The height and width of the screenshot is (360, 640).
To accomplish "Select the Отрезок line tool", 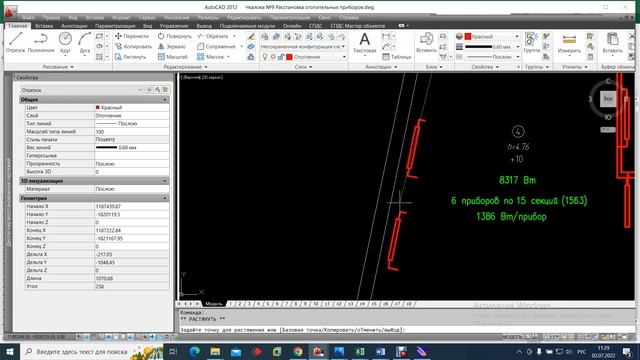I will [16, 42].
